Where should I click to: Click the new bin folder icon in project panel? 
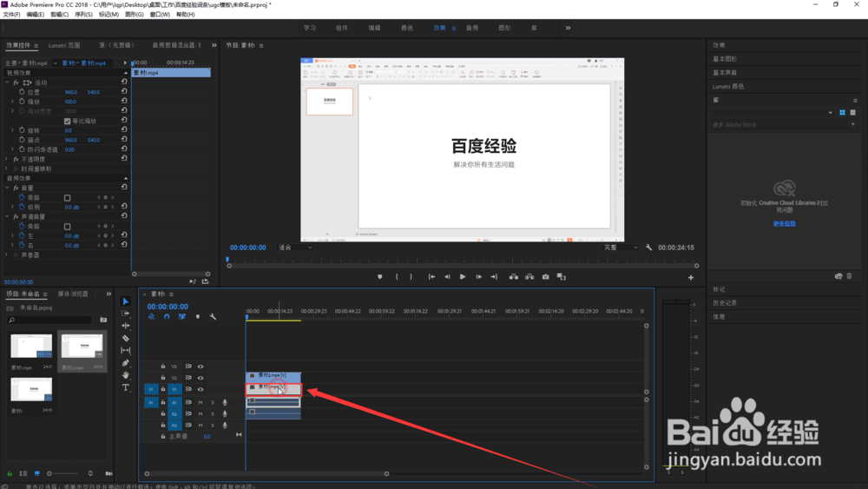[103, 320]
